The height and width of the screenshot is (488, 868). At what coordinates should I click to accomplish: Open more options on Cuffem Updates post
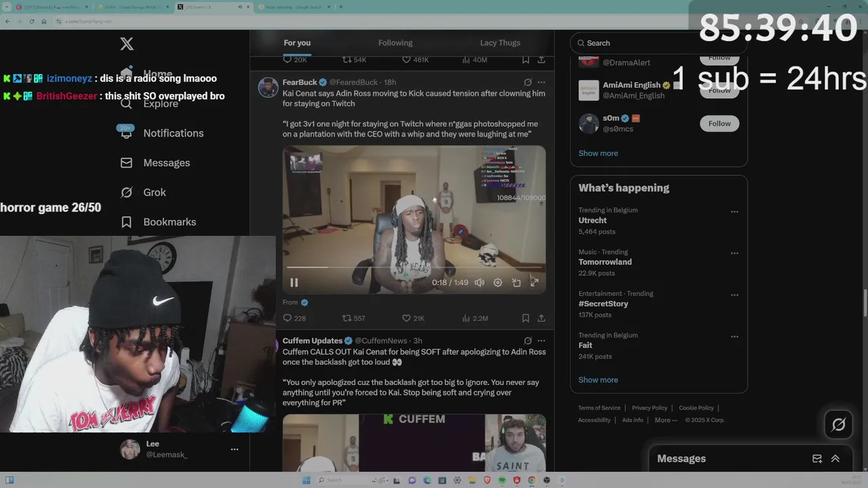pos(541,340)
